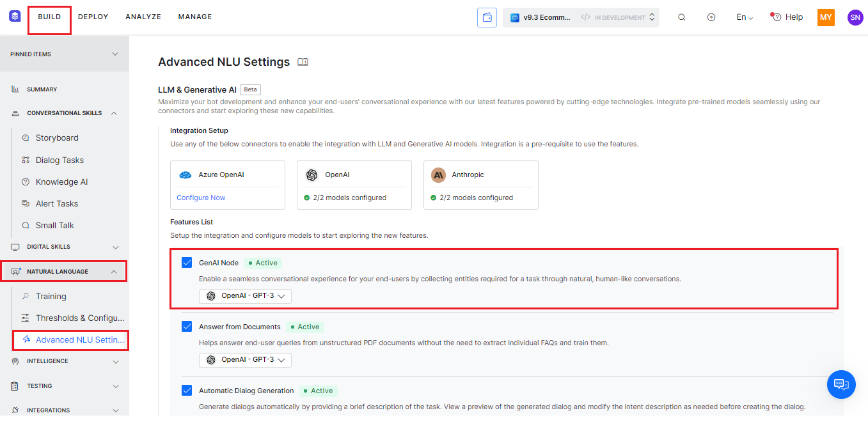This screenshot has width=868, height=436.
Task: Select the Anthropic connector card
Action: coord(480,184)
